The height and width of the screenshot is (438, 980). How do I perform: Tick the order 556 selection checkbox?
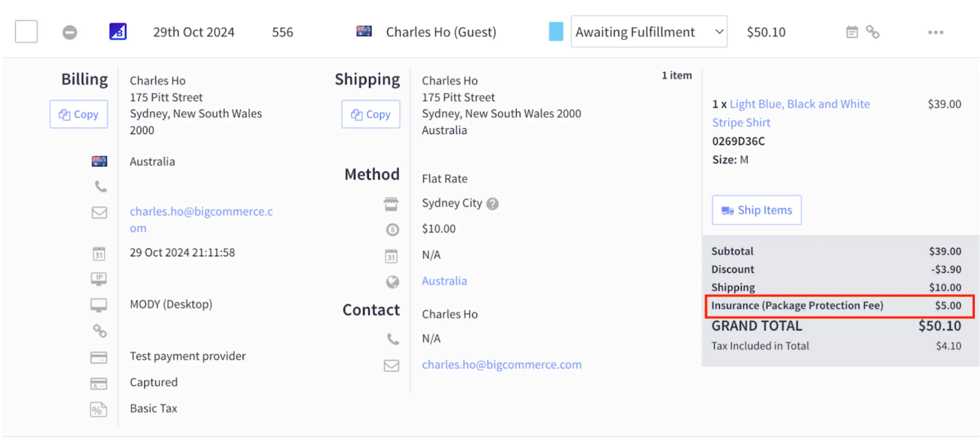coord(26,31)
